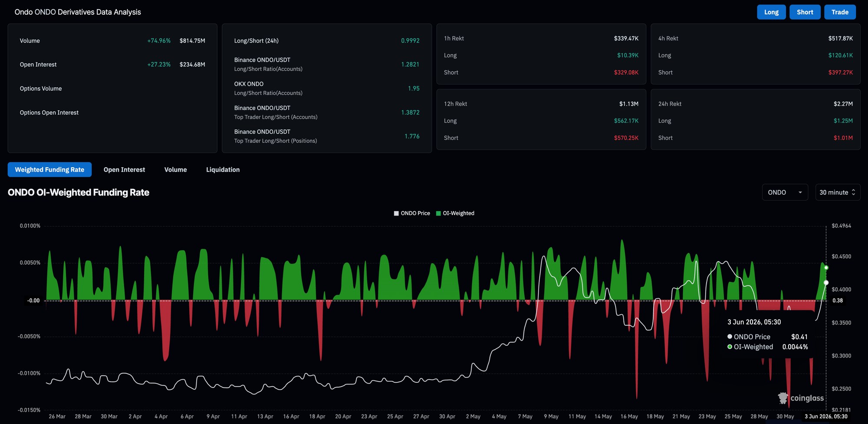This screenshot has height=424, width=868.
Task: Click the 1h Rekt total $339.47K
Action: click(626, 39)
